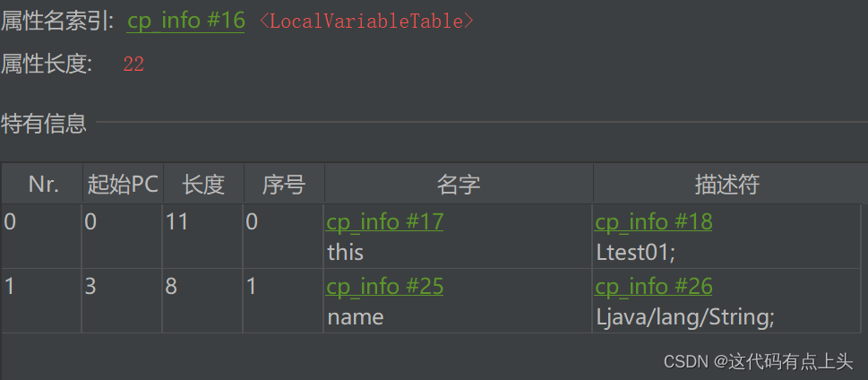Click the <LocalVariableTable> red label
The width and height of the screenshot is (868, 380).
click(366, 22)
